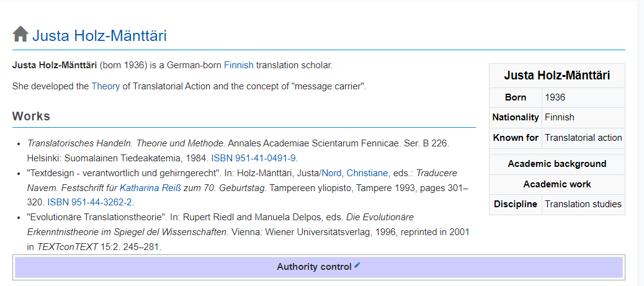Screen dimensions: 644x286
Task: Click the Translation studies discipline value
Action: point(583,204)
